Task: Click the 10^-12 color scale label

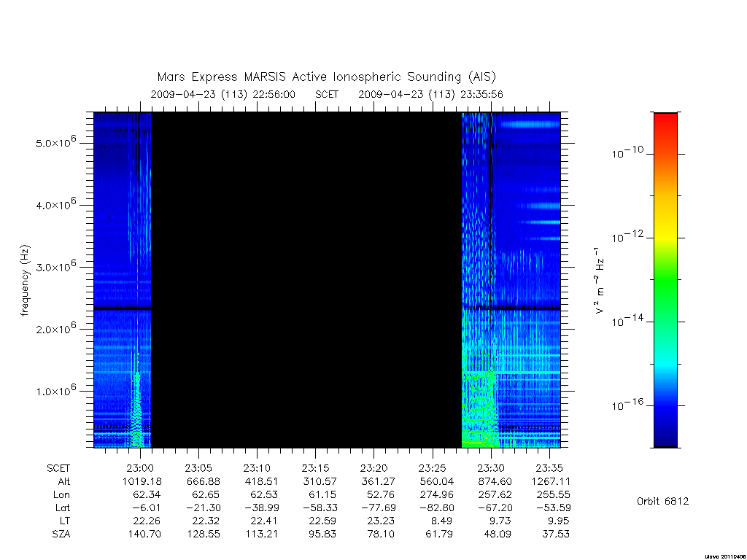Action: (x=627, y=236)
